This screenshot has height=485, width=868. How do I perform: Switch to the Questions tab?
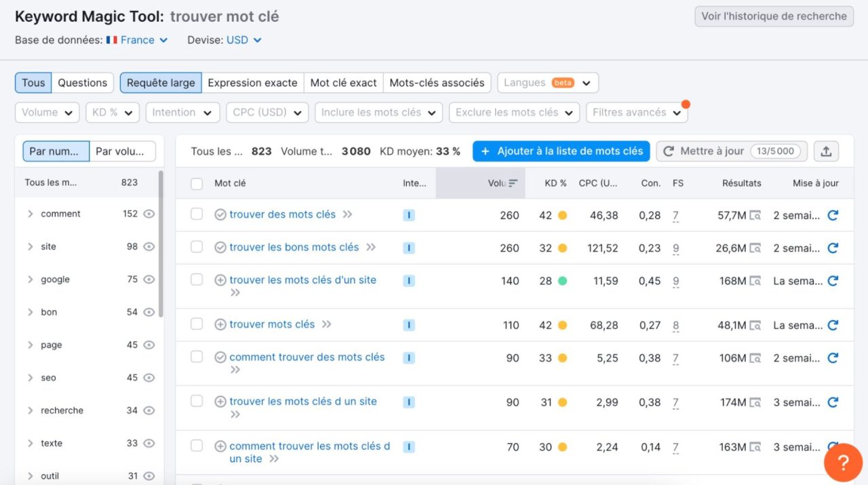point(82,82)
